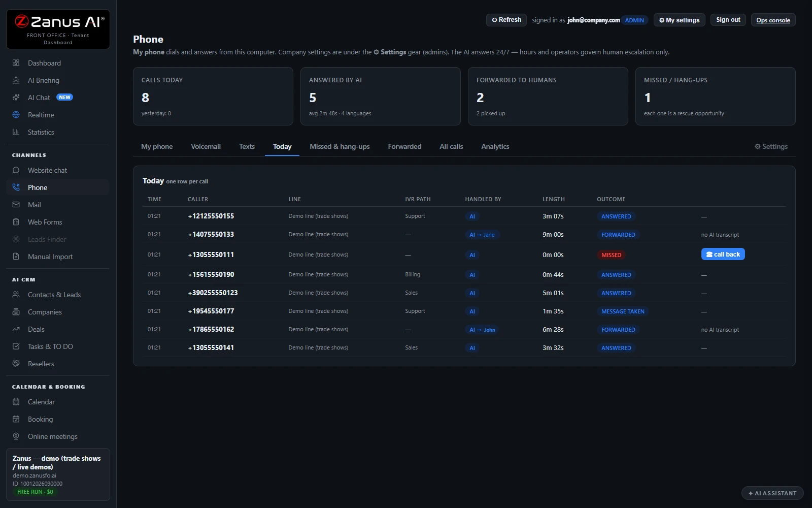
Task: Open the AI Assistant floating button
Action: pos(772,493)
